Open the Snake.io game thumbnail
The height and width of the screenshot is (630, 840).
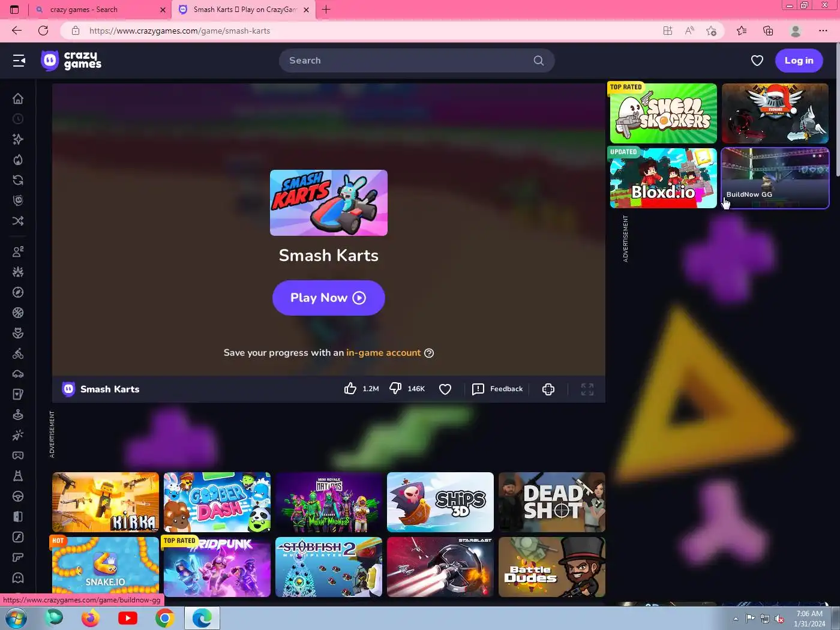(106, 567)
